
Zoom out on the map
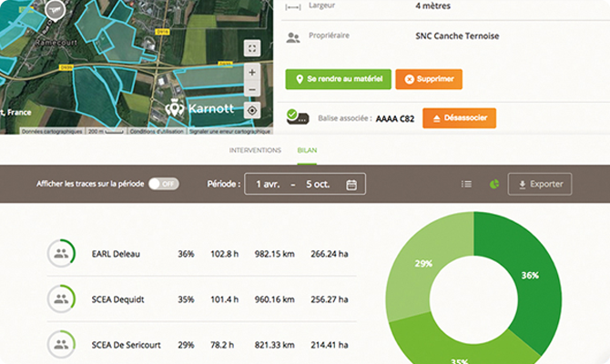pyautogui.click(x=251, y=89)
